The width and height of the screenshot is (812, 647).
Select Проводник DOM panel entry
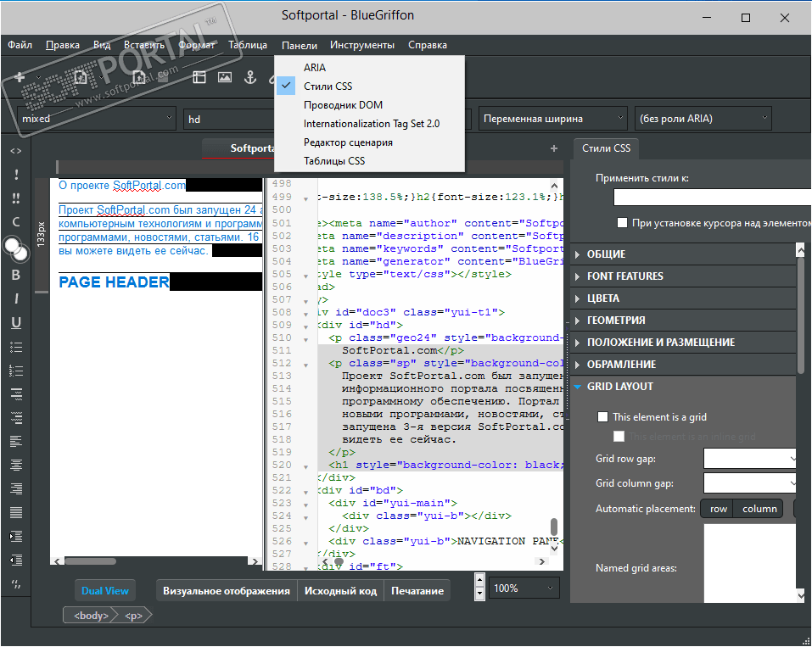(370, 105)
